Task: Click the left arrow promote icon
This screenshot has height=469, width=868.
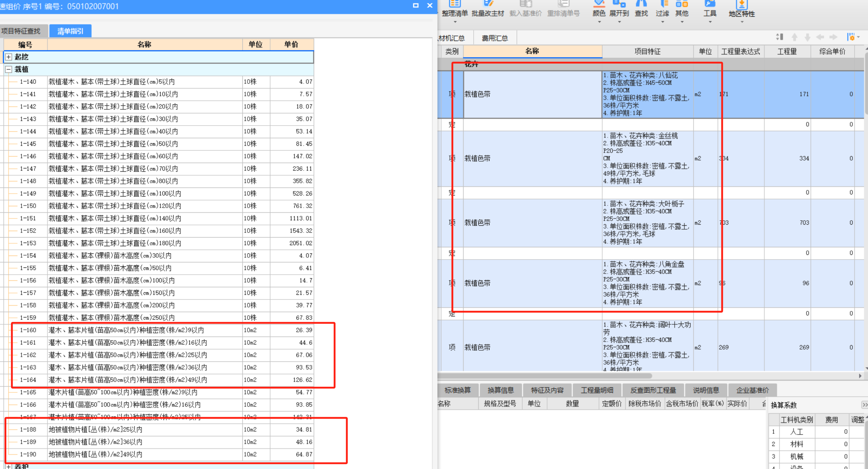Action: pyautogui.click(x=820, y=37)
